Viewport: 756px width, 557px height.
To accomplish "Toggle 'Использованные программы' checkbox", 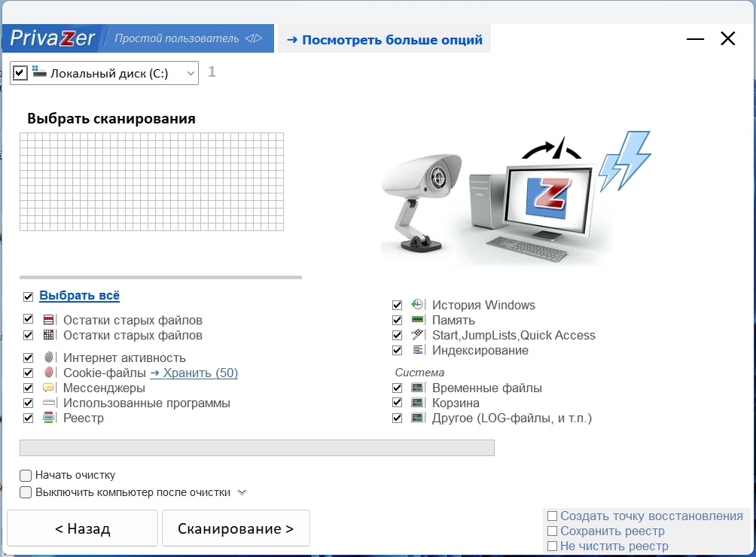I will click(x=28, y=403).
